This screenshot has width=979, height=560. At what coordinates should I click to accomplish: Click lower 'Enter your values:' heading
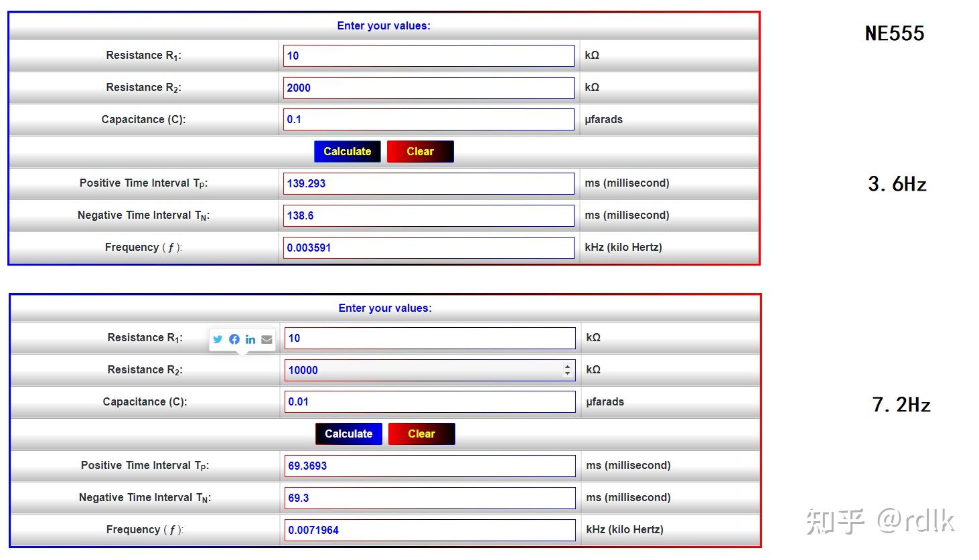point(385,308)
